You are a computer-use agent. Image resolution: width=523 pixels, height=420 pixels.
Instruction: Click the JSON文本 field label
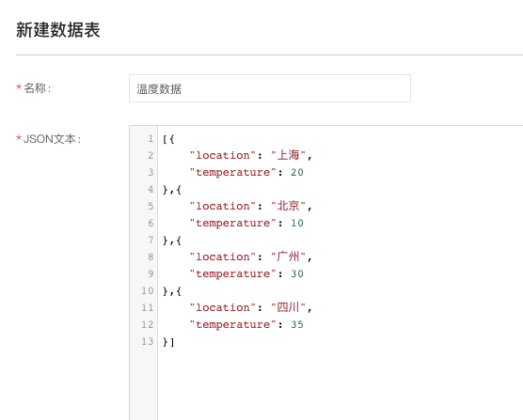coord(49,139)
